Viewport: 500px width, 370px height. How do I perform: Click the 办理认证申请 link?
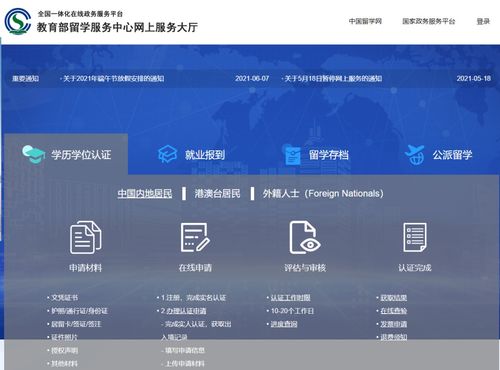[186, 311]
